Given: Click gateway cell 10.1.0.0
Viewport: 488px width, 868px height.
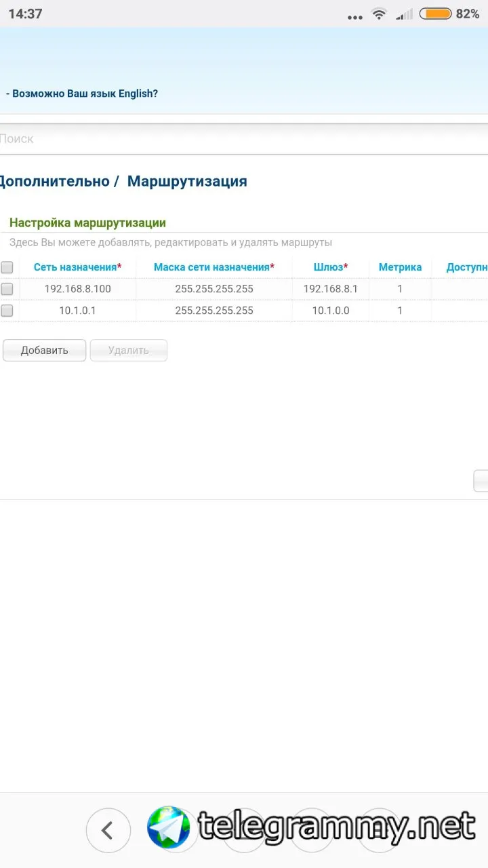Looking at the screenshot, I should [331, 311].
